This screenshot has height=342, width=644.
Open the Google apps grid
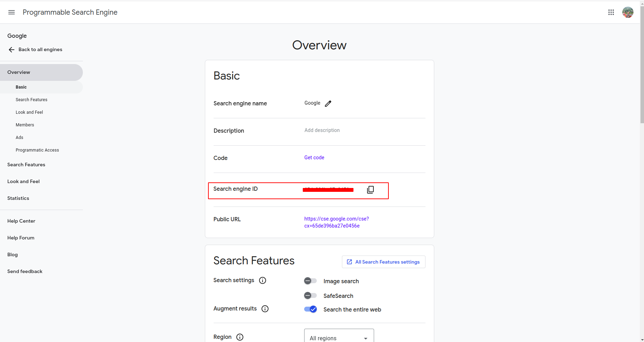pos(611,12)
